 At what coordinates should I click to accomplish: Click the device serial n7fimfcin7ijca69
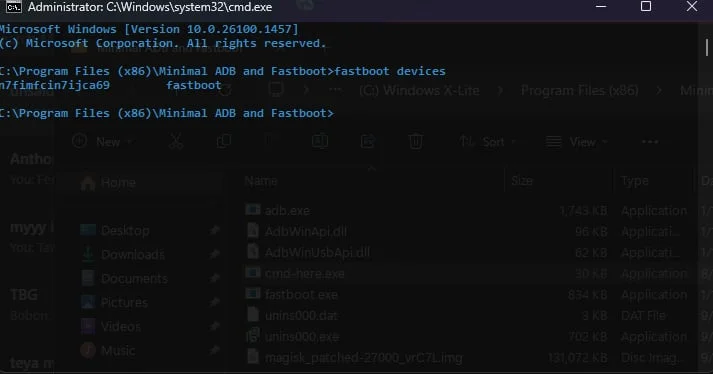pyautogui.click(x=55, y=85)
